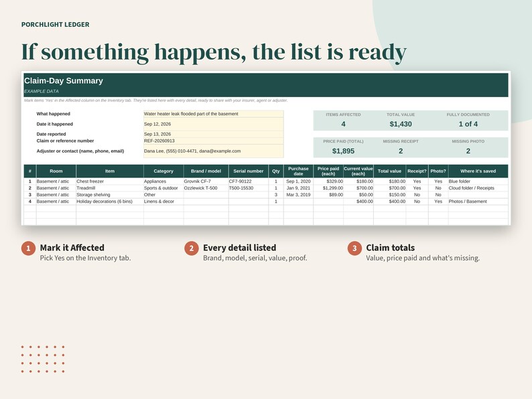Select the Room column header

point(56,171)
